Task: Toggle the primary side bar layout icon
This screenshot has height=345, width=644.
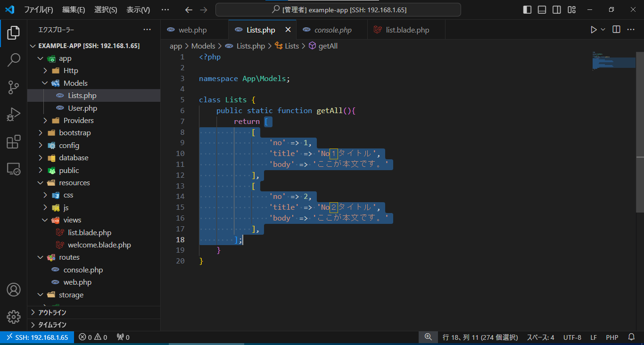Action: coord(528,9)
